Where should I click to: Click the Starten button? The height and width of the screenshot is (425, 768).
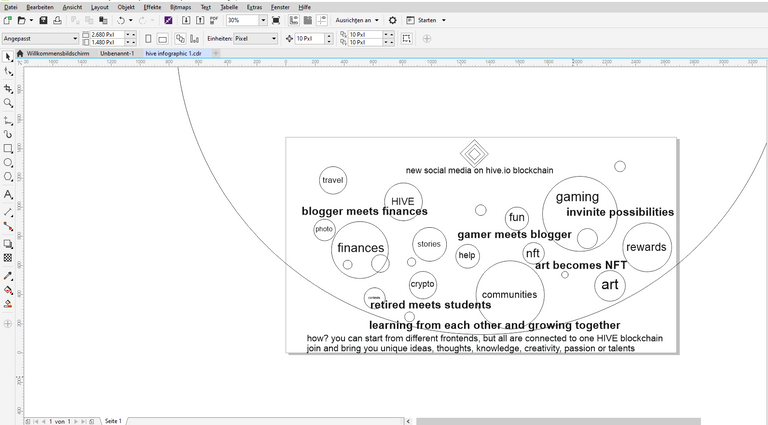(x=422, y=20)
